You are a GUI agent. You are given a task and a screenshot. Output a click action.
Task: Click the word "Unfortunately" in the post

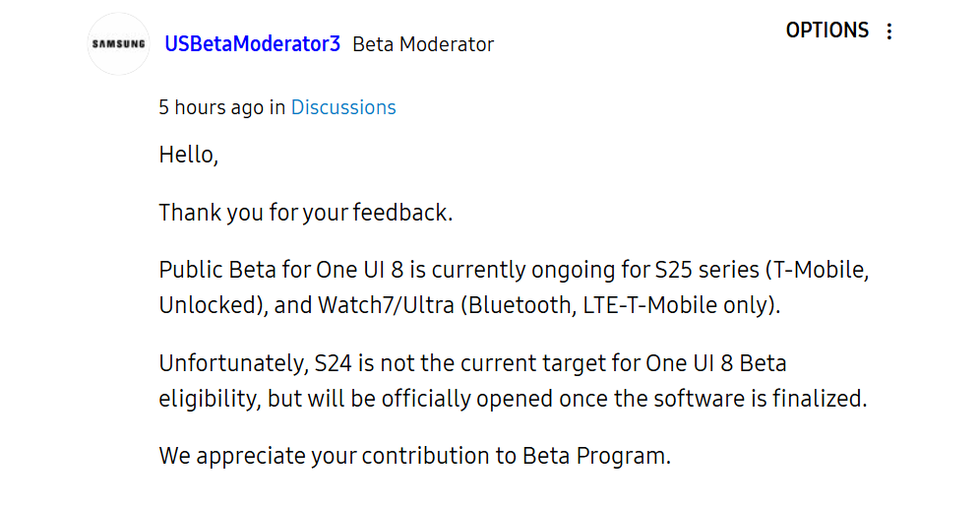(232, 363)
